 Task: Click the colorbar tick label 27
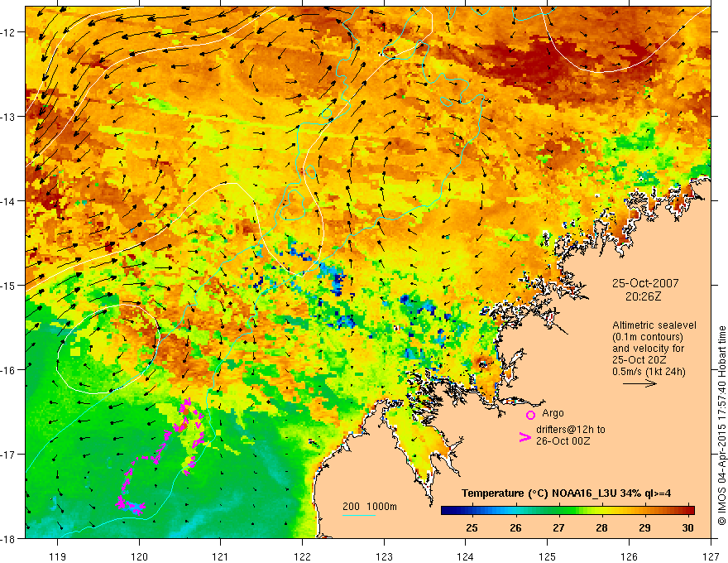pyautogui.click(x=558, y=527)
